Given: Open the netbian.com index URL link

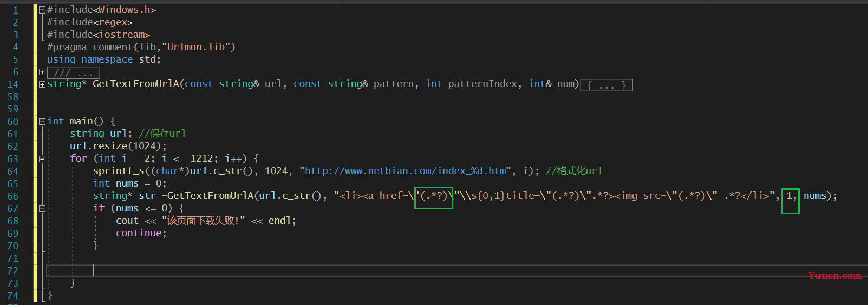Looking at the screenshot, I should click(x=406, y=171).
